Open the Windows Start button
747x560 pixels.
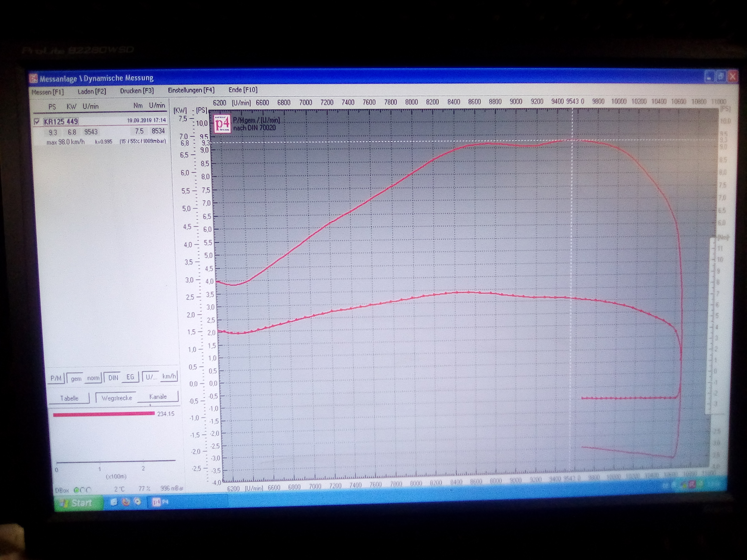coord(79,503)
